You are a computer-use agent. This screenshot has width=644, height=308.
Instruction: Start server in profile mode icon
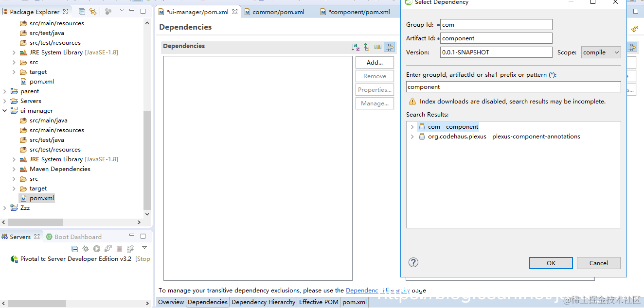click(108, 249)
